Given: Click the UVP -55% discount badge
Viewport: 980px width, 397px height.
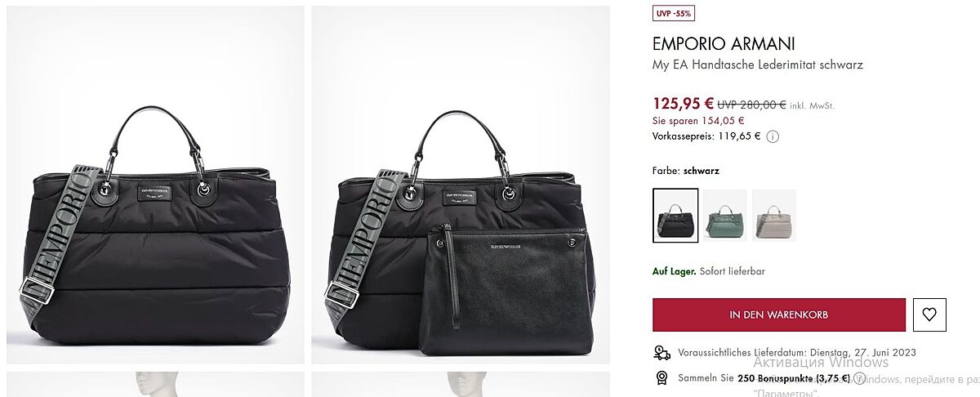Looking at the screenshot, I should (x=674, y=13).
